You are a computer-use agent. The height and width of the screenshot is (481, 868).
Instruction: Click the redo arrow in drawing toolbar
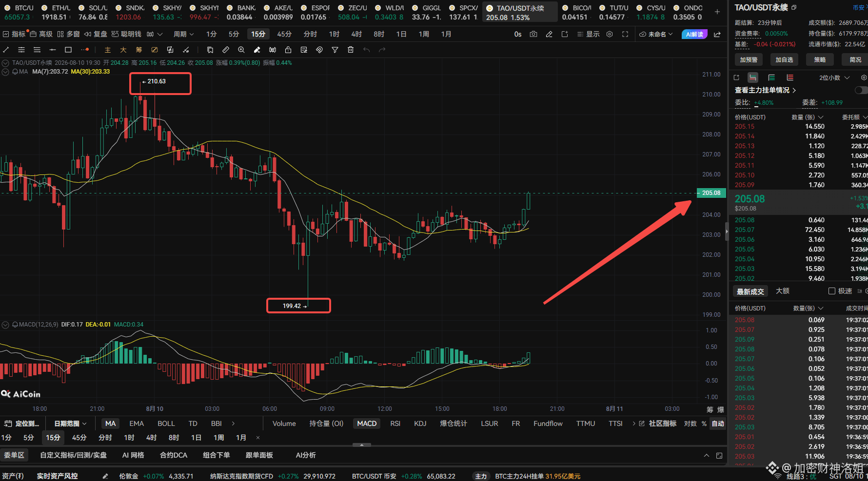382,50
